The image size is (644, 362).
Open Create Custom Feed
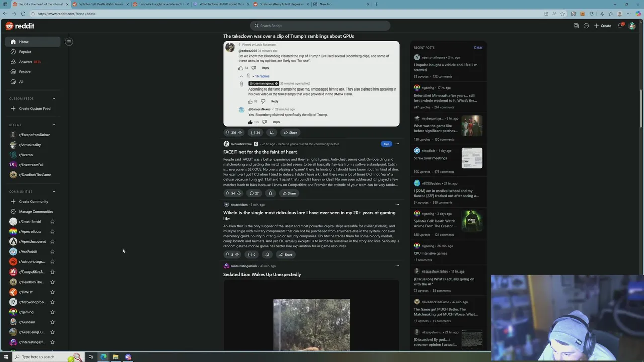[33, 108]
